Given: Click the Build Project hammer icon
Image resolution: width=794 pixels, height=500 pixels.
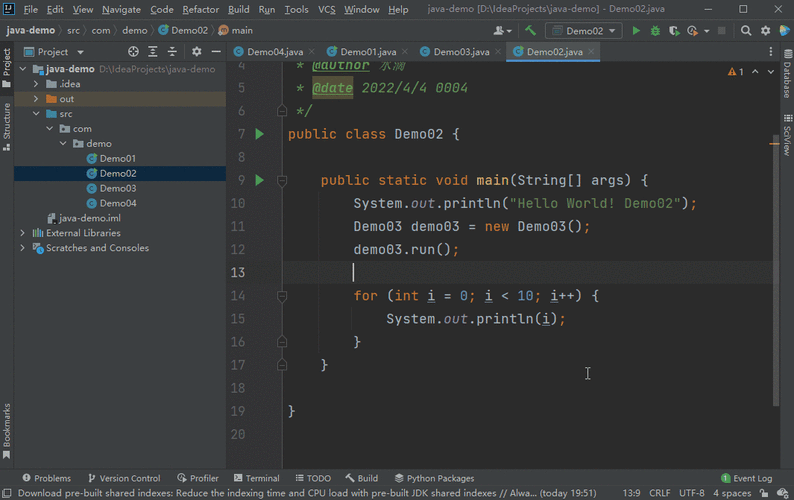Looking at the screenshot, I should click(530, 31).
